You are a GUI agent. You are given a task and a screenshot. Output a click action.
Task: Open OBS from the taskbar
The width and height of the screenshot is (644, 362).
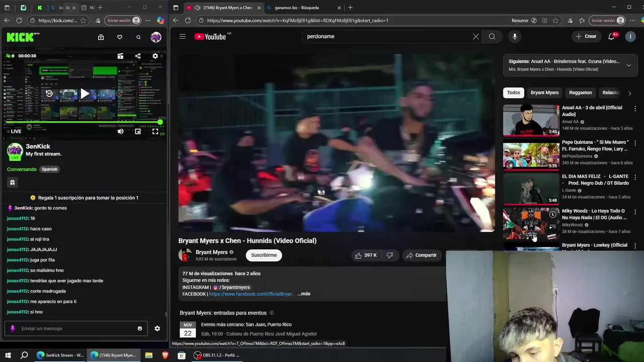[217, 355]
